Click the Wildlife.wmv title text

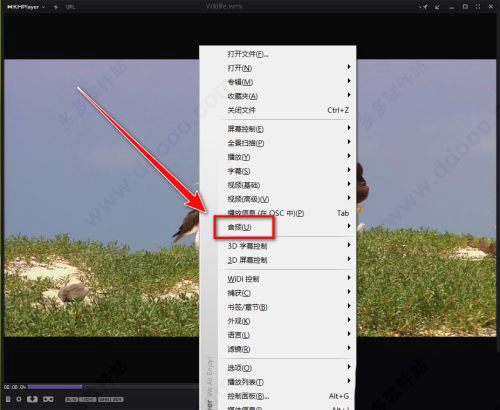(x=224, y=6)
